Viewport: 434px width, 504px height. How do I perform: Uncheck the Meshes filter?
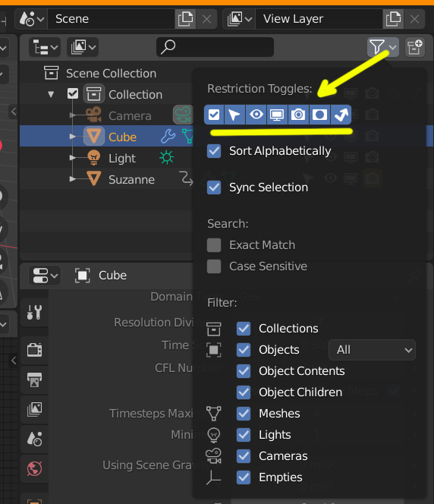(244, 414)
